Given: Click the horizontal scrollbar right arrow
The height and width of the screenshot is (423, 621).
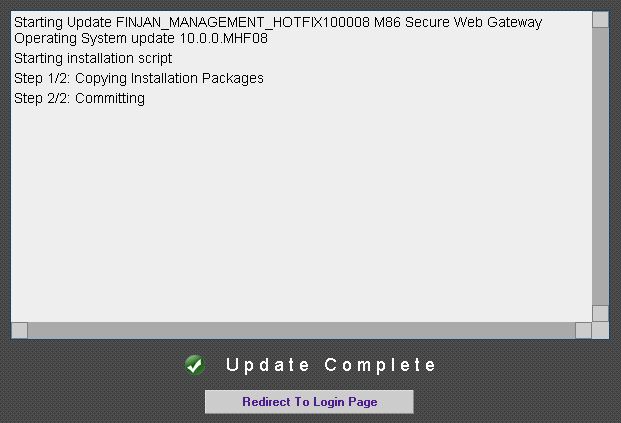Looking at the screenshot, I should pyautogui.click(x=583, y=330).
